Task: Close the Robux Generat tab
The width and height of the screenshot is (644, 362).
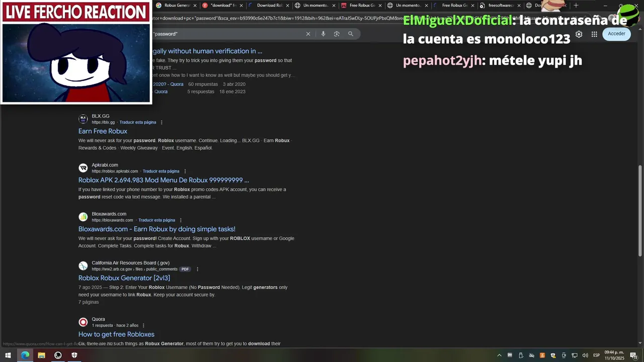Action: click(x=194, y=6)
